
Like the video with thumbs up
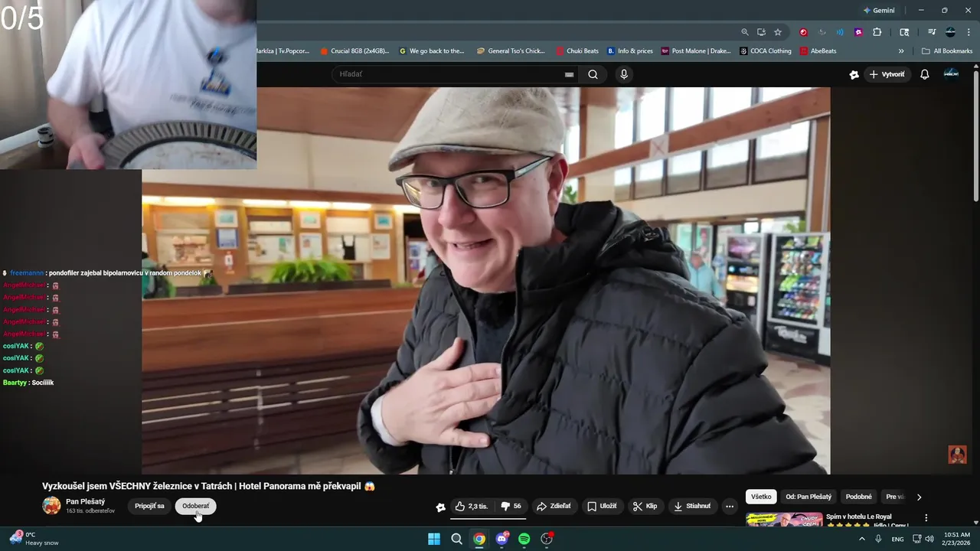pos(472,507)
